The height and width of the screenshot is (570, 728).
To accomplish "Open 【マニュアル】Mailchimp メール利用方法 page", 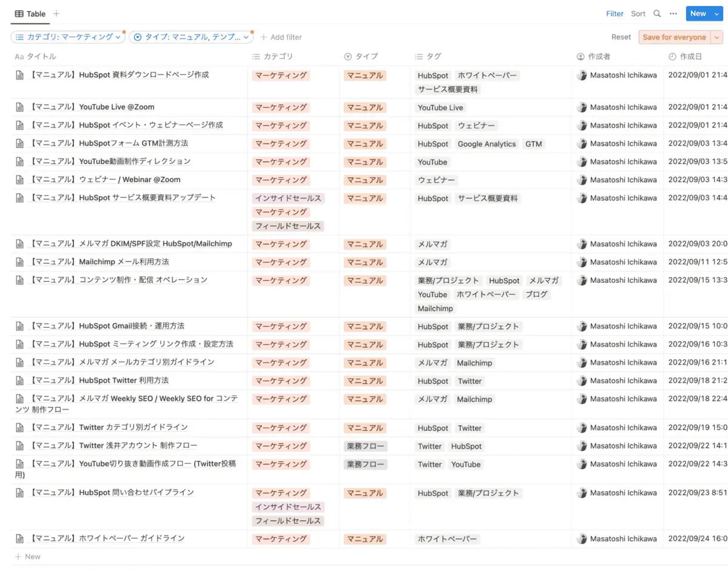I will (x=124, y=262).
